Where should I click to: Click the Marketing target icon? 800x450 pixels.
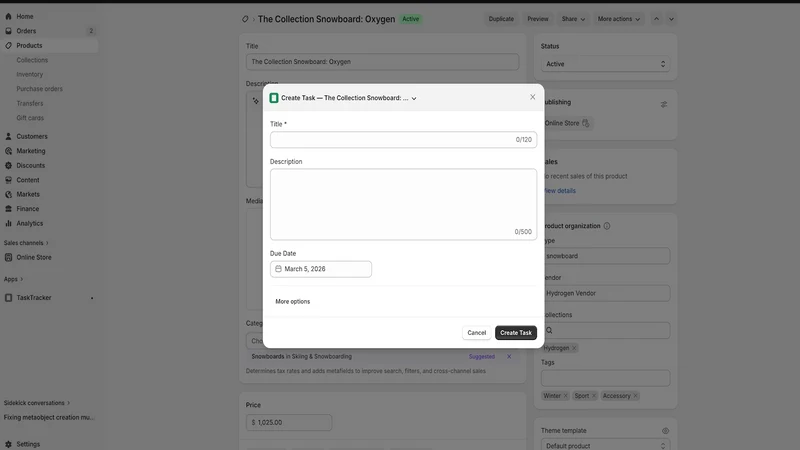[x=8, y=151]
